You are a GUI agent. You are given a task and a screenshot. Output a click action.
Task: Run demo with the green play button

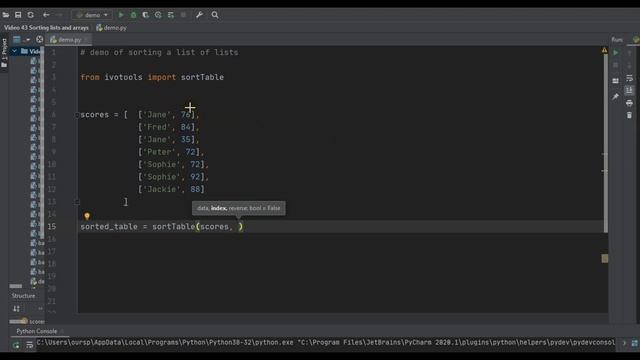click(x=121, y=15)
